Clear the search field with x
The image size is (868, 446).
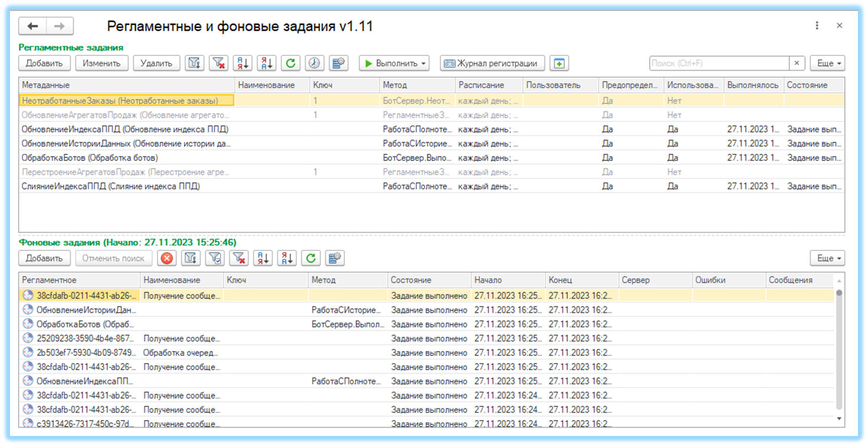point(797,63)
